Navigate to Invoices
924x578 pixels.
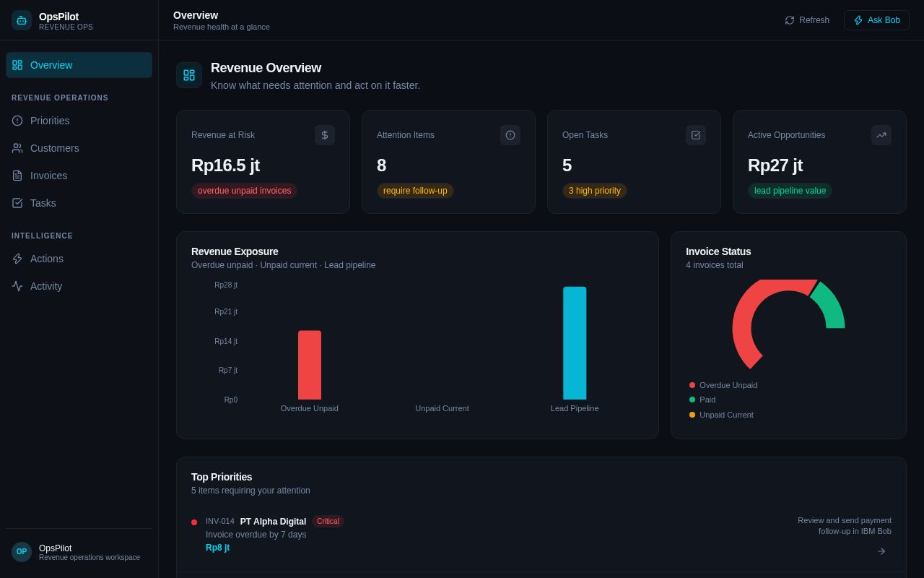[79, 176]
